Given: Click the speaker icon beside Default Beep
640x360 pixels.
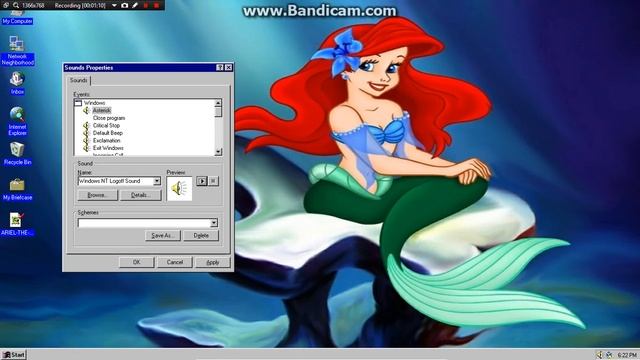Looking at the screenshot, I should click(x=86, y=133).
